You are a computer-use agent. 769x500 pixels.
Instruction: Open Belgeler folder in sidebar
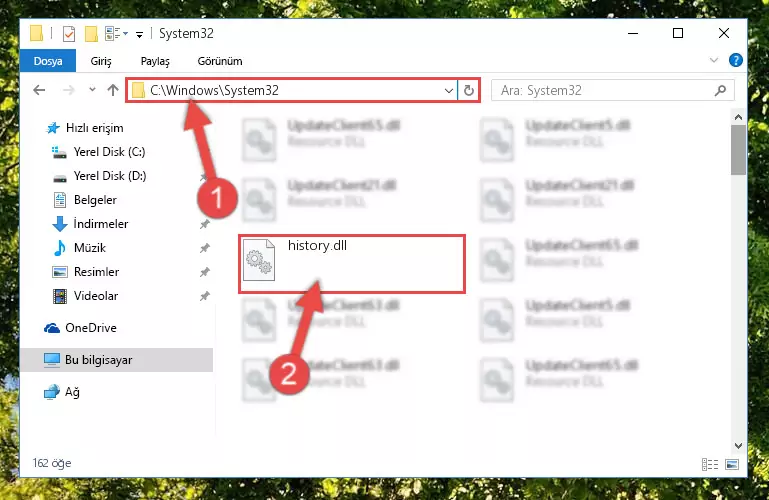tap(84, 200)
